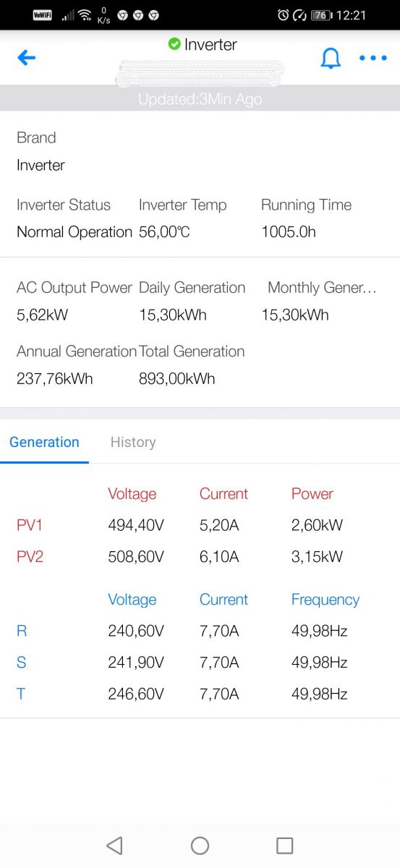Tap the blue back arrow
The height and width of the screenshot is (868, 400).
[x=27, y=58]
